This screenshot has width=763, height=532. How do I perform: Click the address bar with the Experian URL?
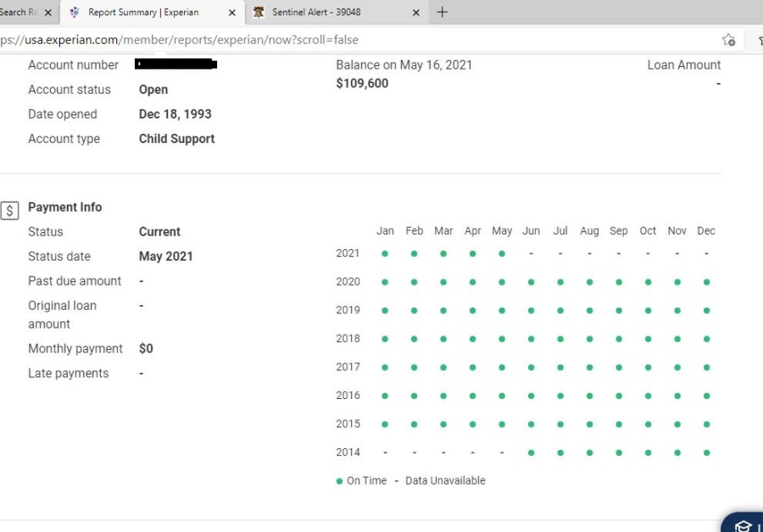(x=339, y=40)
